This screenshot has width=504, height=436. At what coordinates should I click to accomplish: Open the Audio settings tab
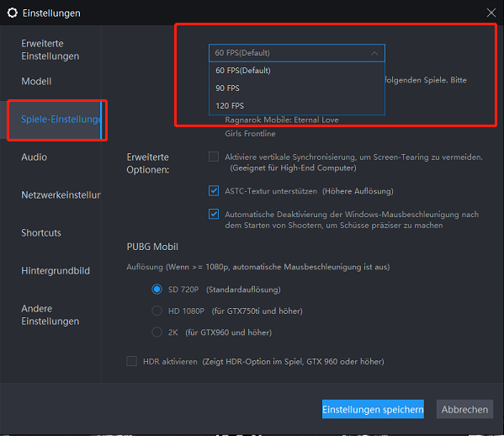point(34,157)
